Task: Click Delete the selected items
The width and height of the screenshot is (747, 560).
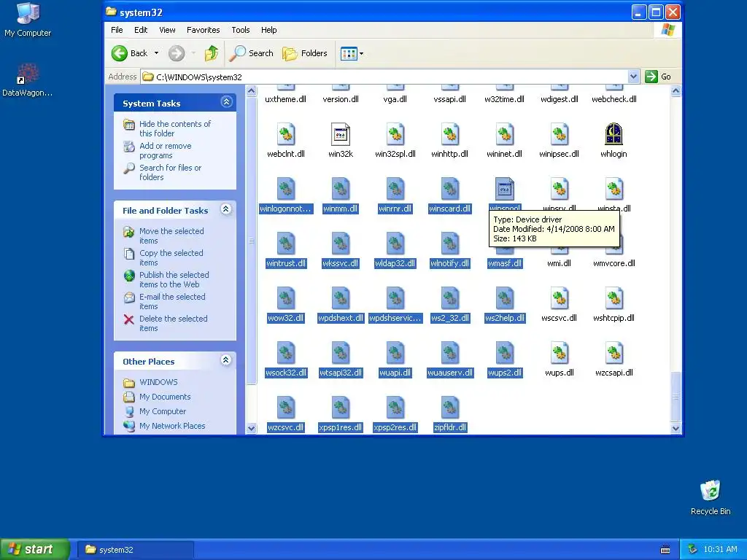Action: tap(173, 323)
